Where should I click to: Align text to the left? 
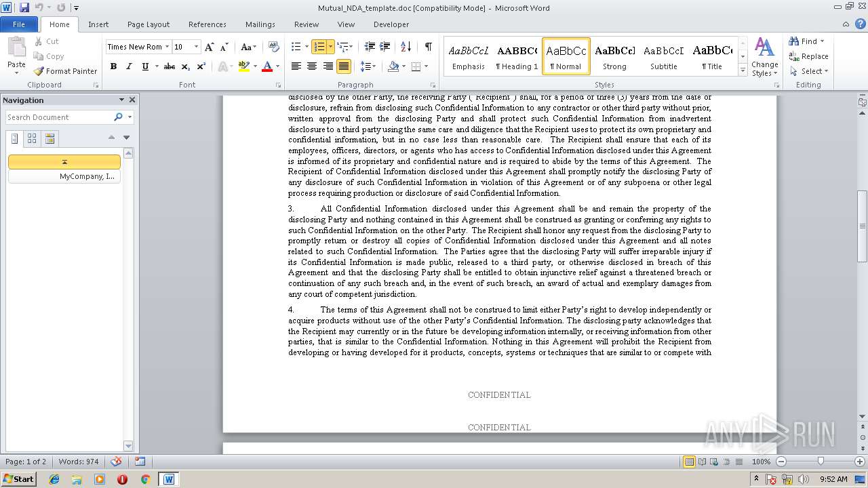click(x=296, y=66)
